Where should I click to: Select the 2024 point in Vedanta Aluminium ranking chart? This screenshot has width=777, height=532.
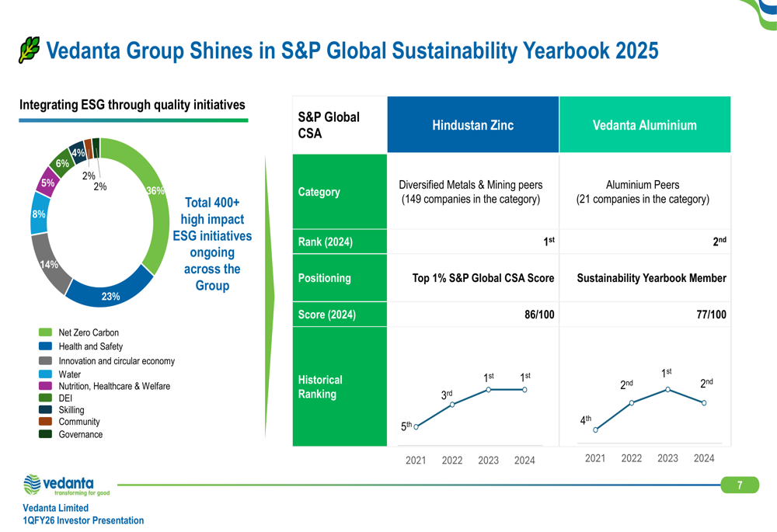[x=704, y=403]
